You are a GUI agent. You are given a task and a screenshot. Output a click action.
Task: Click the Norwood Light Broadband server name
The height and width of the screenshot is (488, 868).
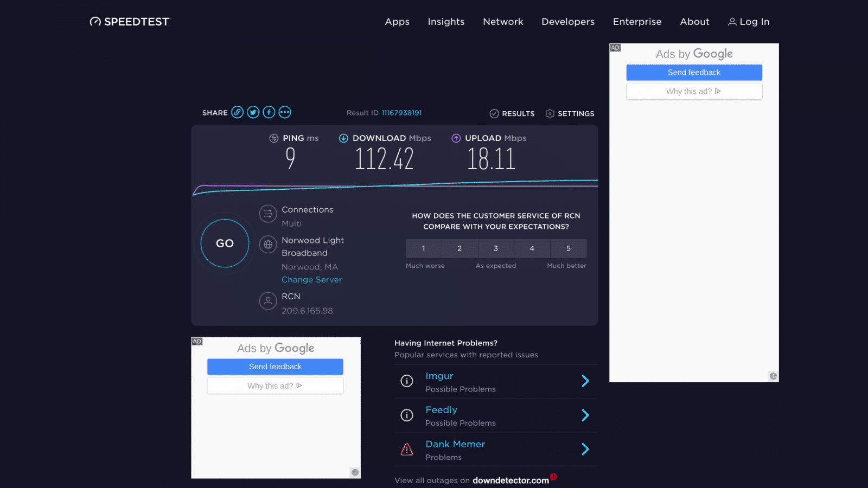[312, 247]
